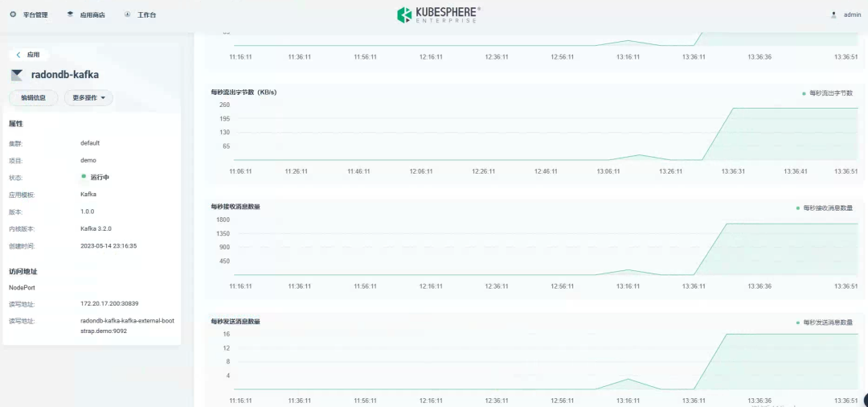This screenshot has height=407, width=868.
Task: Go to 应用商店 menu
Action: pyautogui.click(x=92, y=15)
